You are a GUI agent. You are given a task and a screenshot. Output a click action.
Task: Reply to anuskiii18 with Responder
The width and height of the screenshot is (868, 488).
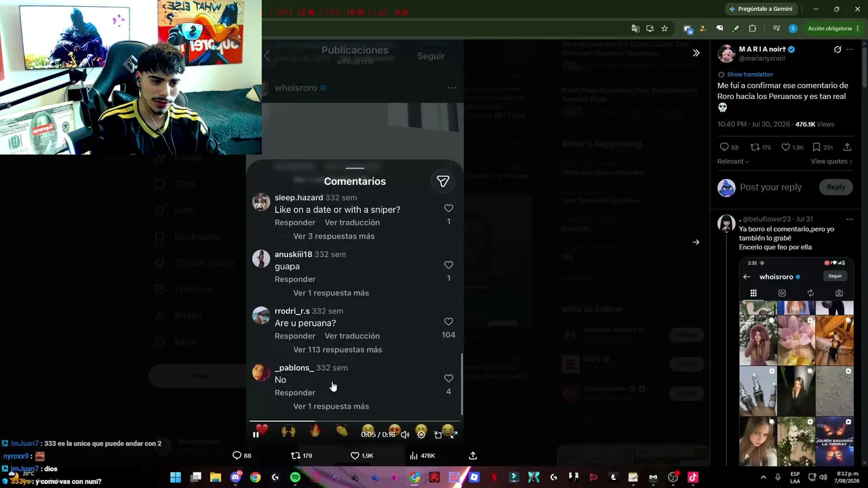295,279
